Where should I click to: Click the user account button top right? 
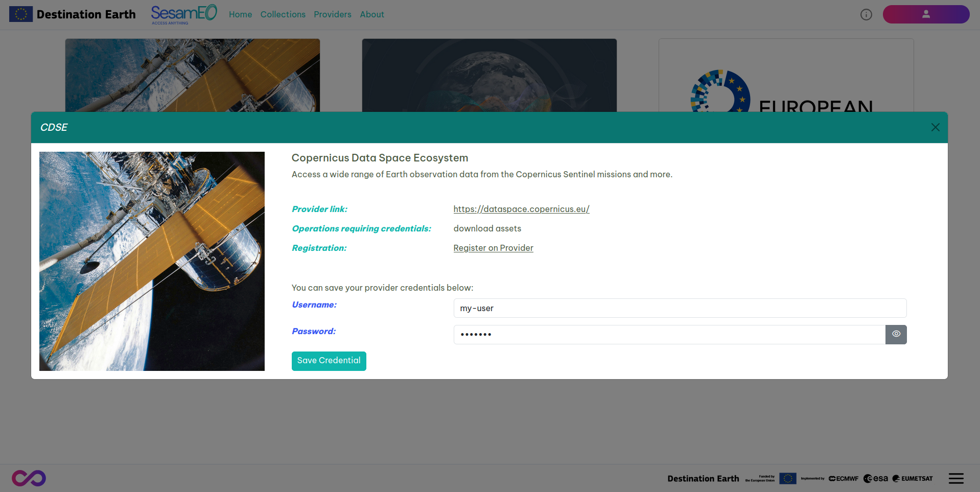(x=925, y=14)
